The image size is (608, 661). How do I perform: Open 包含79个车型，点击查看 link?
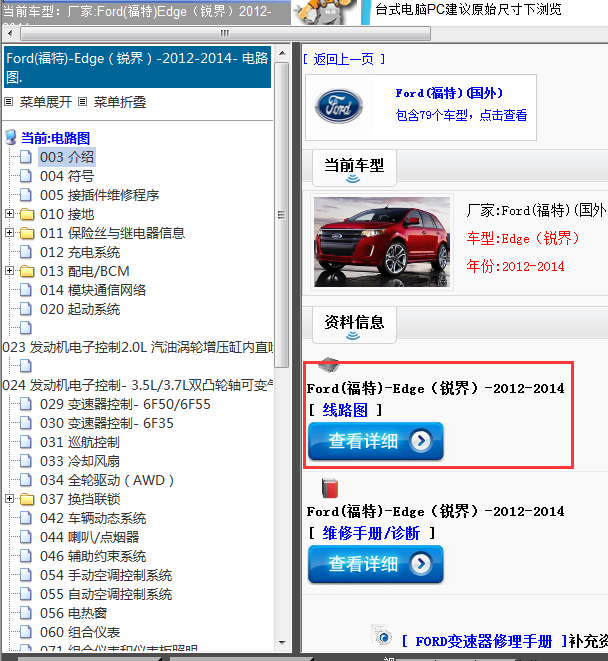pyautogui.click(x=461, y=115)
